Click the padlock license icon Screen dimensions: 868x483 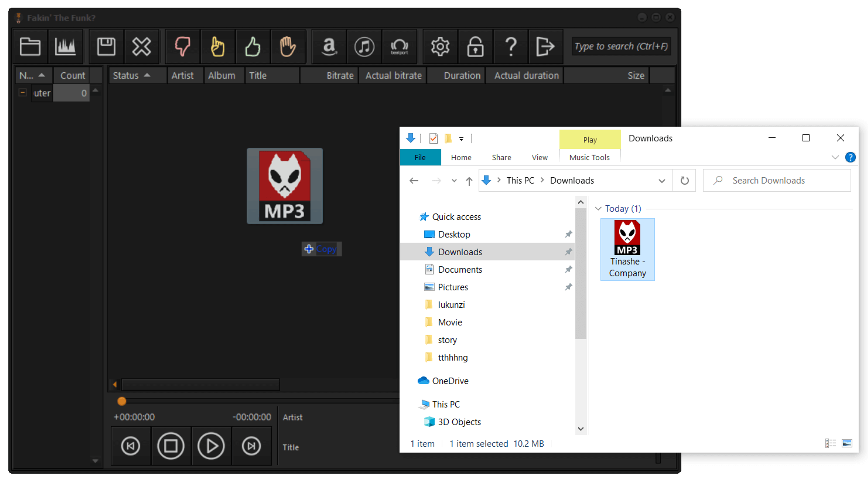point(475,46)
